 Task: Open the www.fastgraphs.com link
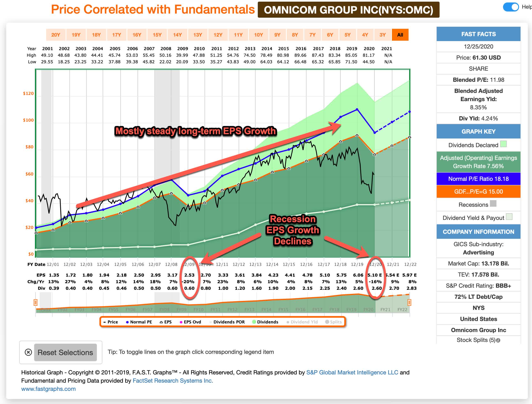tap(48, 389)
